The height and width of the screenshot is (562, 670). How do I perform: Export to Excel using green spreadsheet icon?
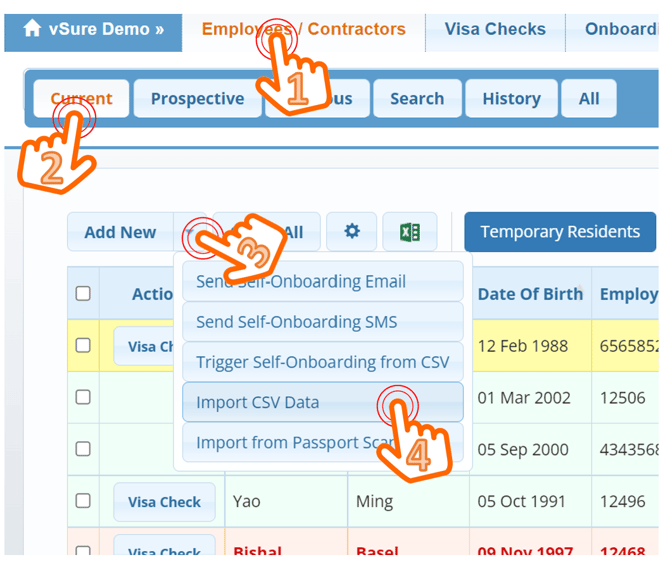[409, 232]
